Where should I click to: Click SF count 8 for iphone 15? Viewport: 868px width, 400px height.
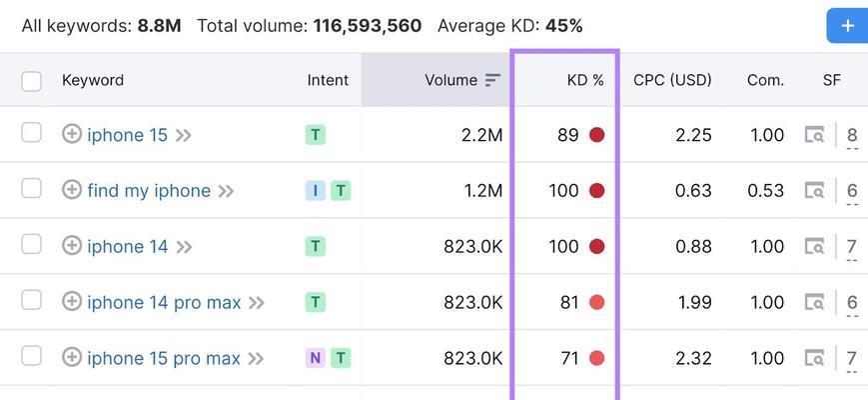[852, 135]
